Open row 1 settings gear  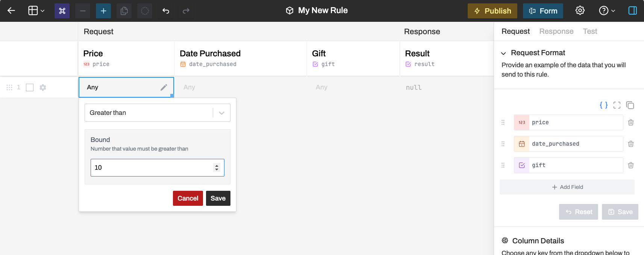tap(43, 88)
